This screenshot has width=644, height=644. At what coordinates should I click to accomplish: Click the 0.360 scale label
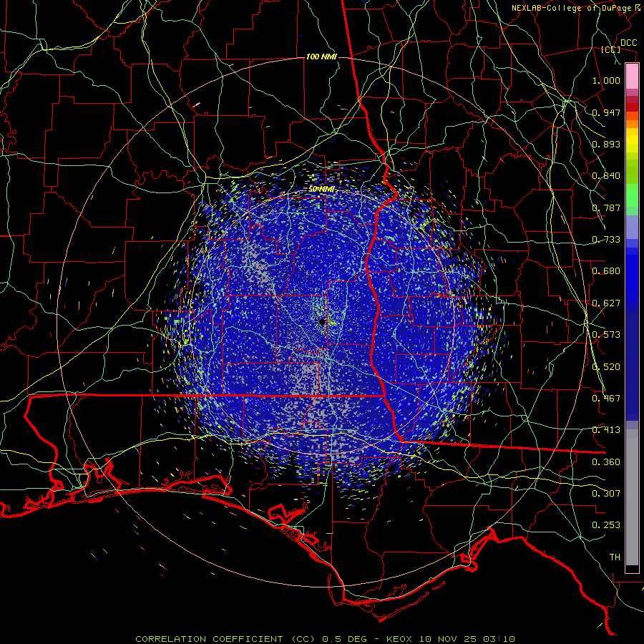click(606, 462)
